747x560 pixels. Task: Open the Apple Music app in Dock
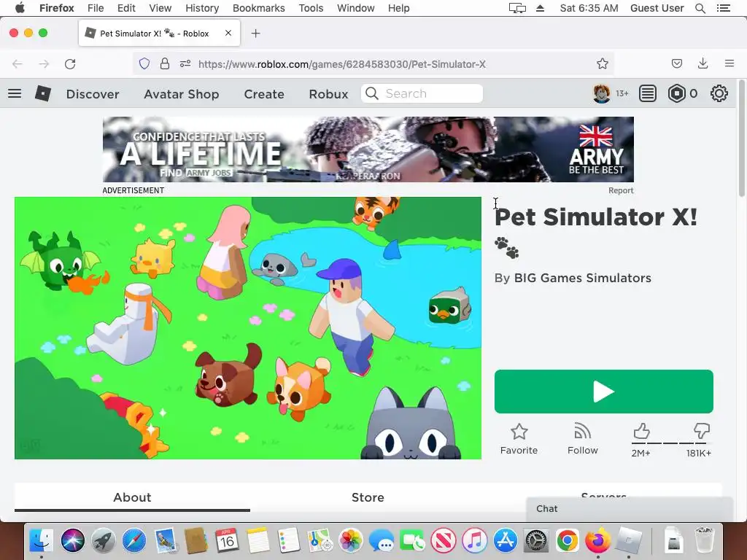click(474, 541)
